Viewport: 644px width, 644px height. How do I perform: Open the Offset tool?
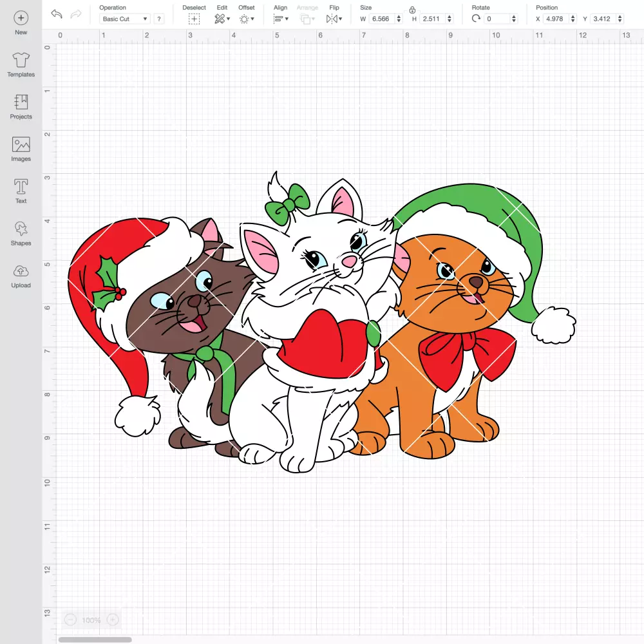point(247,19)
